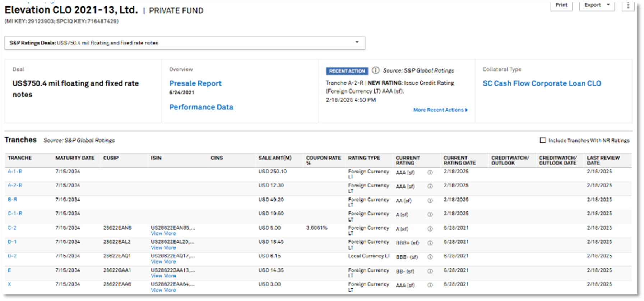This screenshot has width=644, height=301.
Task: Click info icon in A-1-R rating row
Action: [430, 173]
